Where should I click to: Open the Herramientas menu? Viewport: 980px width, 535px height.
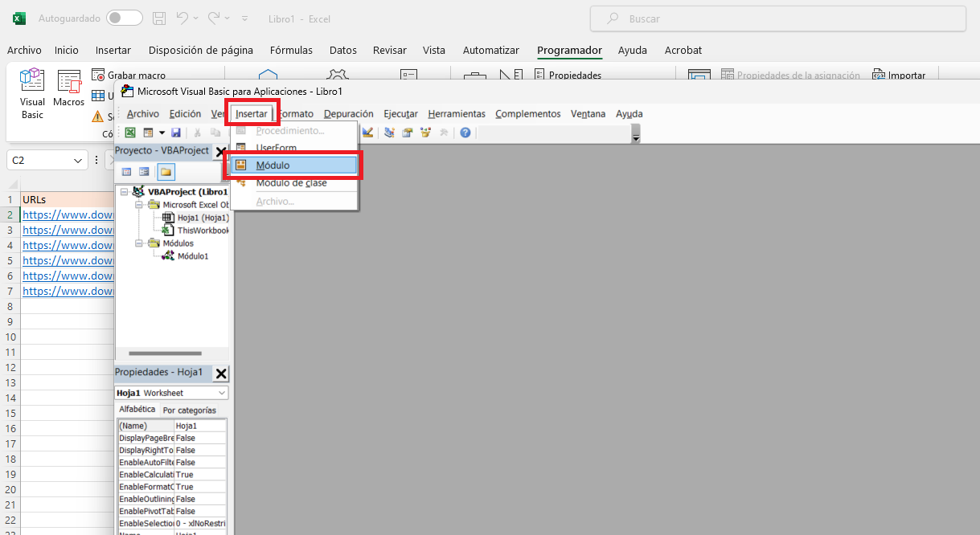point(457,114)
